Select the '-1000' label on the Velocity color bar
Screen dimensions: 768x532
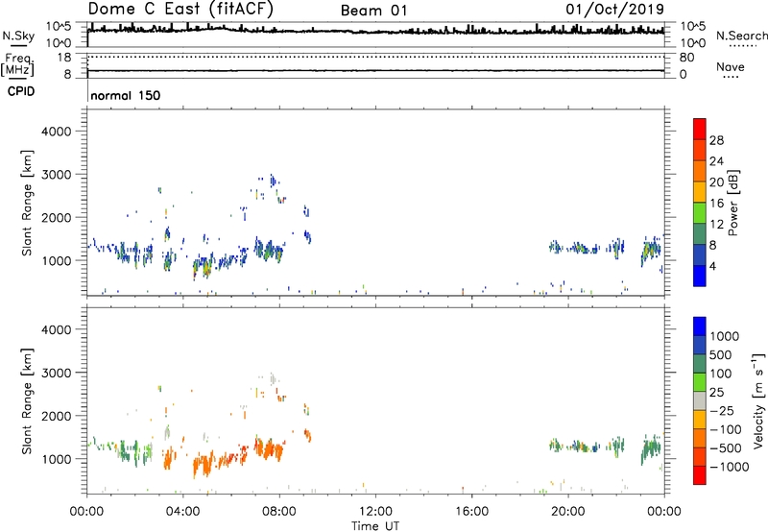coord(730,467)
